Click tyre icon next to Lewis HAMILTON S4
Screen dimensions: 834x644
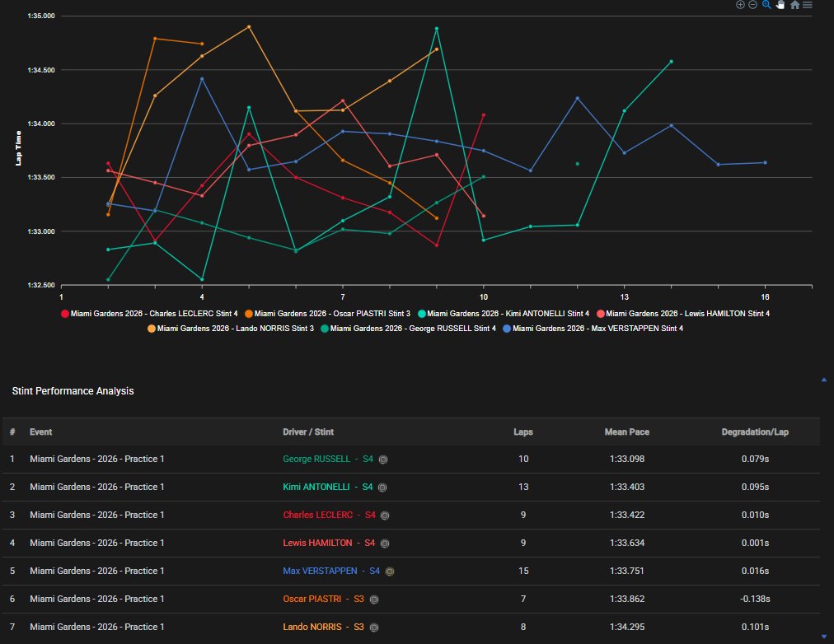[385, 544]
